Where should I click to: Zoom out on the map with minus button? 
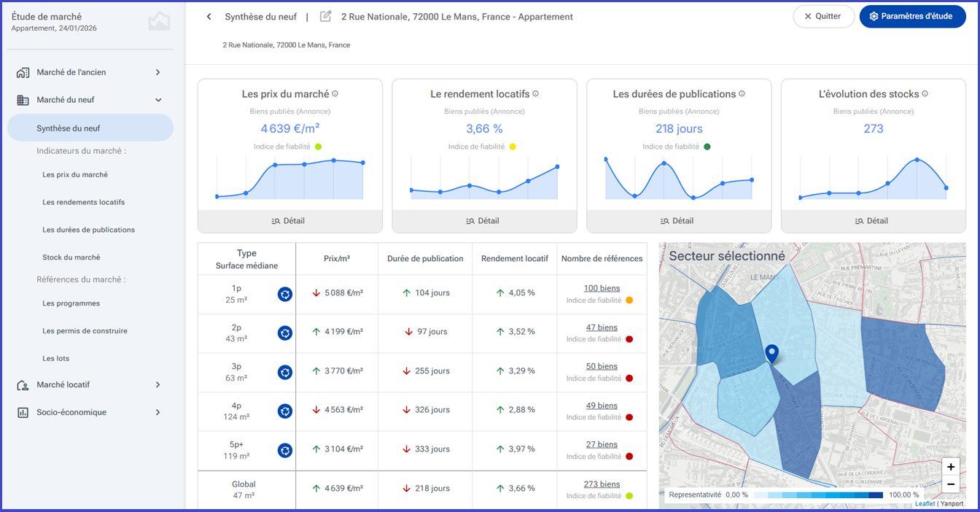[x=951, y=484]
